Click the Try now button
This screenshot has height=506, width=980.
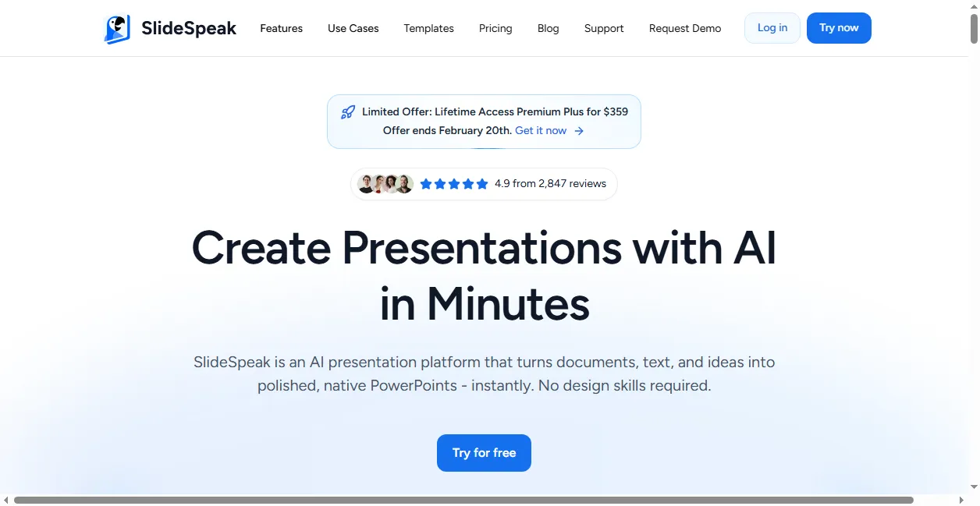[x=839, y=28]
